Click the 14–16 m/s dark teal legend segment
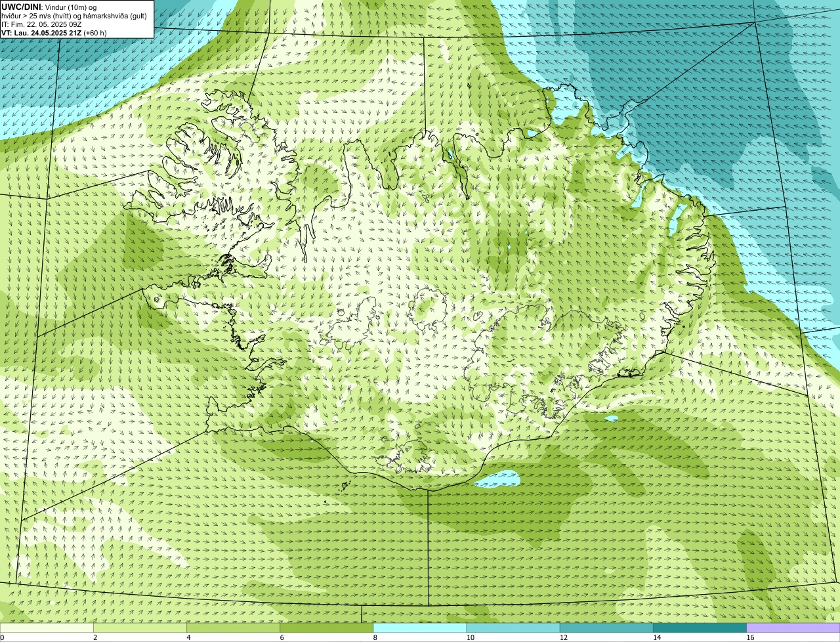The image size is (840, 642). [700, 628]
